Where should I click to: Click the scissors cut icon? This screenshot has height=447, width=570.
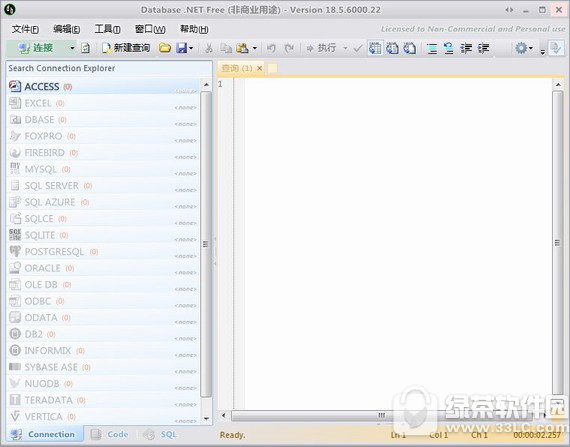click(209, 48)
